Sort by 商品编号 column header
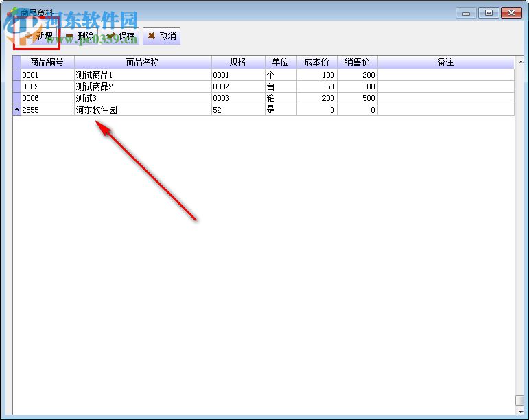This screenshot has width=529, height=420. tap(47, 62)
